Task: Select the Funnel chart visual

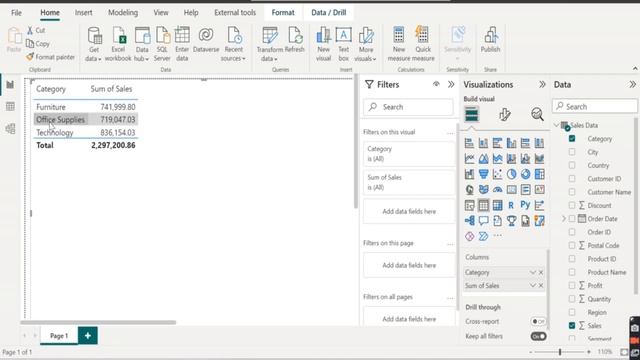Action: (483, 174)
